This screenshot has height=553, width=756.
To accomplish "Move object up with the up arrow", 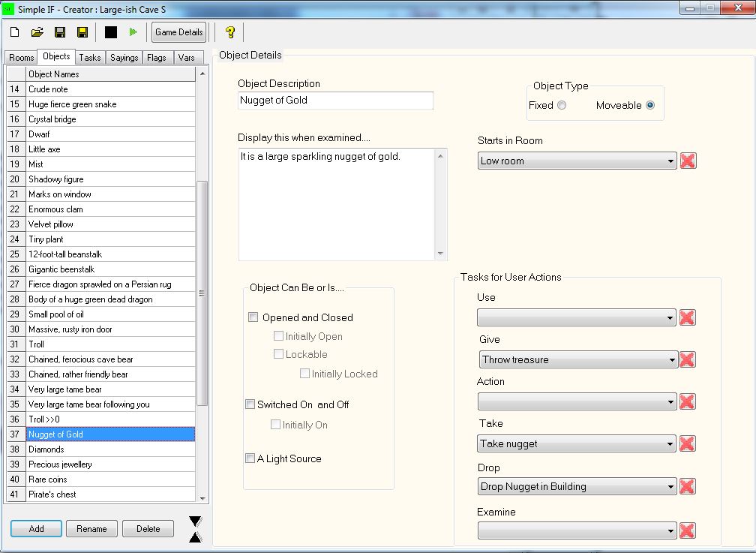I will click(x=195, y=536).
